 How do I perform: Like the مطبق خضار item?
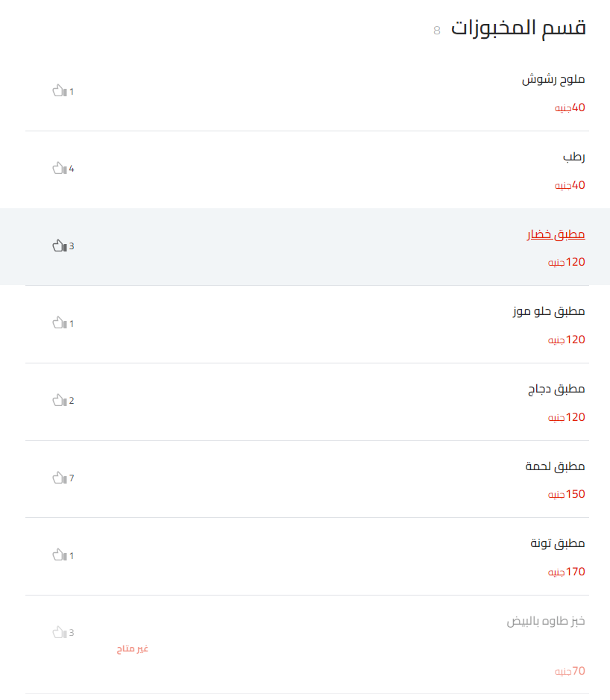coord(60,246)
